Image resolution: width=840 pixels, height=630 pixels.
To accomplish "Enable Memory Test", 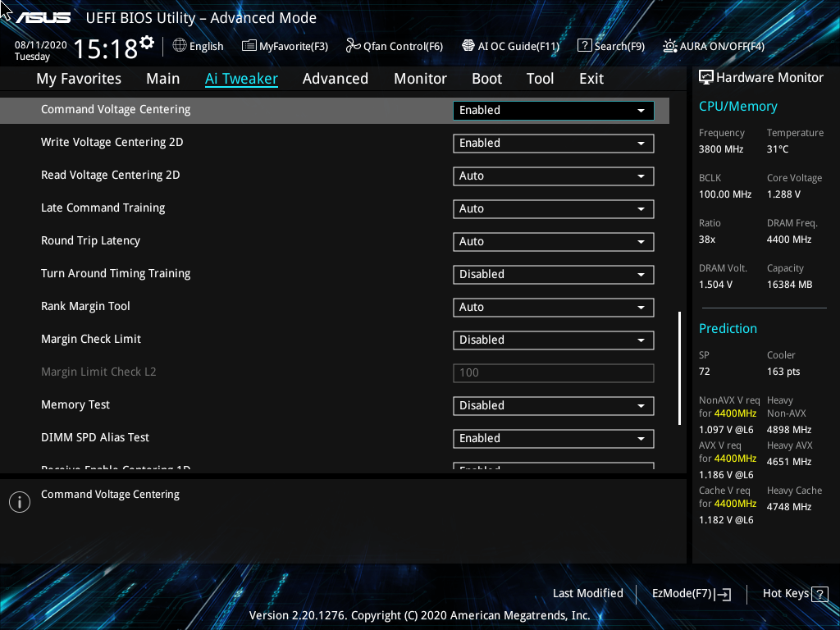I will [x=553, y=405].
